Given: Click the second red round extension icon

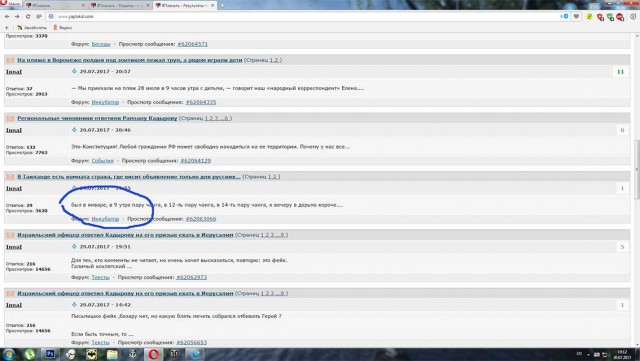Looking at the screenshot, I should point(620,17).
